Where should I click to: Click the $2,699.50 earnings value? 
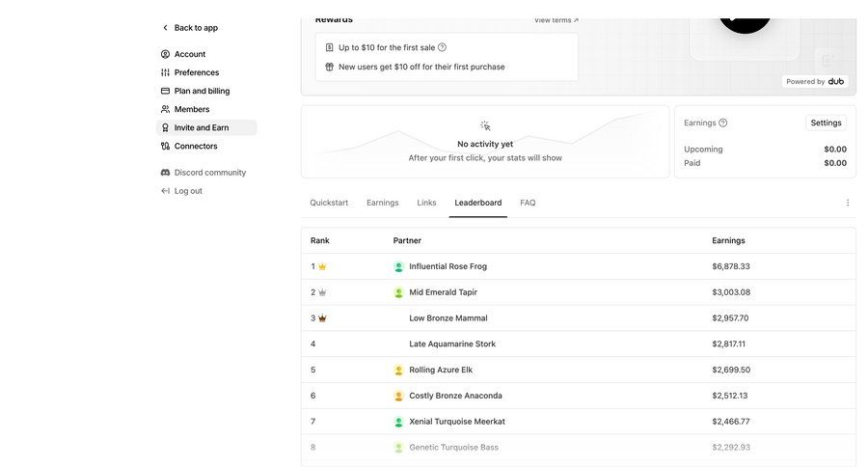point(731,371)
